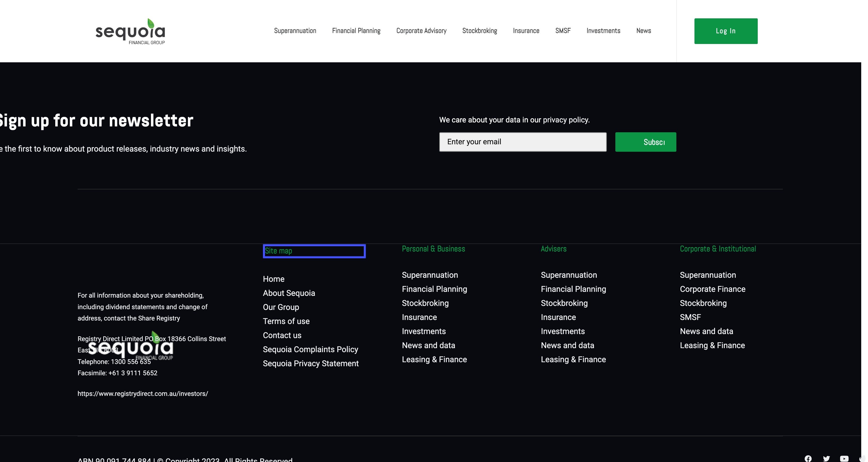Open Sequoia Complaints Policy link
The width and height of the screenshot is (868, 462).
pyautogui.click(x=310, y=349)
